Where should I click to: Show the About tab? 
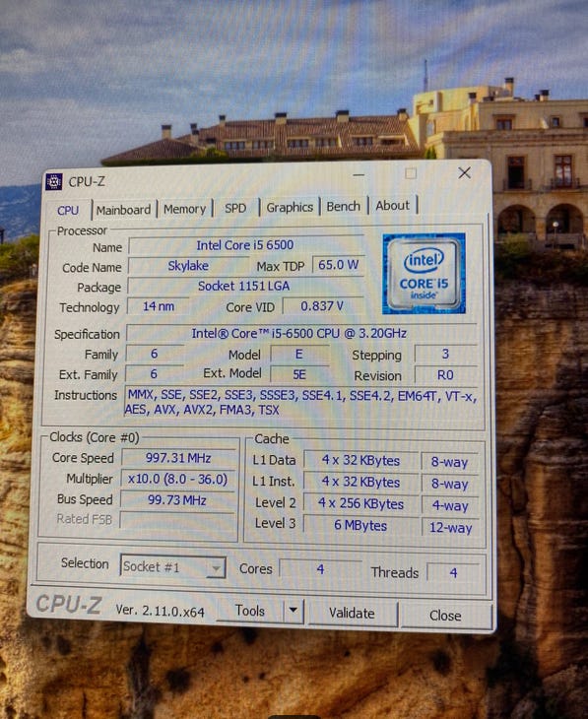click(x=393, y=206)
